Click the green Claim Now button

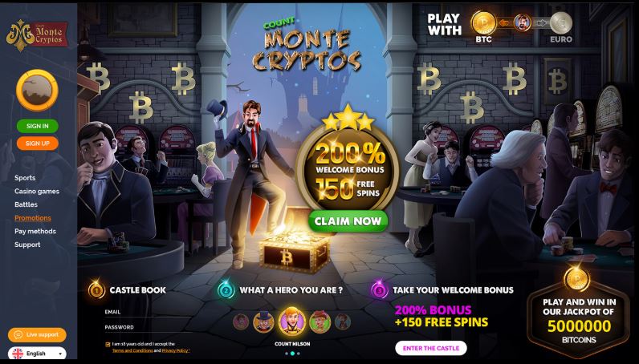click(x=348, y=221)
